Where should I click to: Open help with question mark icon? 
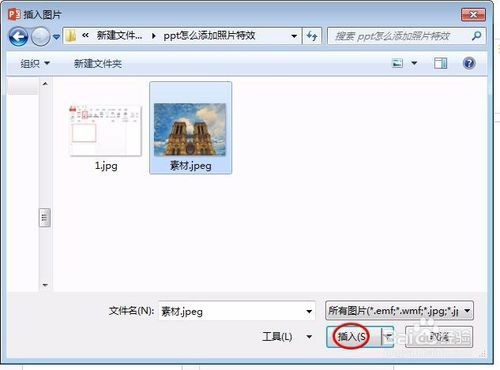point(469,63)
